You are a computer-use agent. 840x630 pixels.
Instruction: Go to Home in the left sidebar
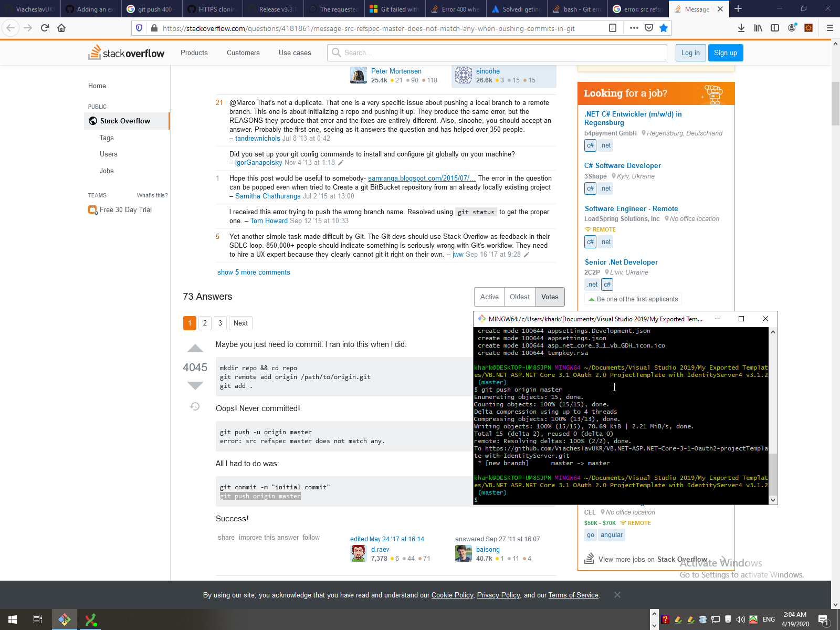[97, 86]
